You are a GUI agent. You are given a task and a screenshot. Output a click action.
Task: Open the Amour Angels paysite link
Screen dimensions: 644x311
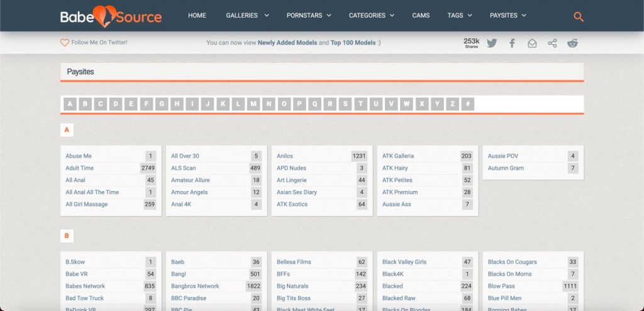click(190, 192)
